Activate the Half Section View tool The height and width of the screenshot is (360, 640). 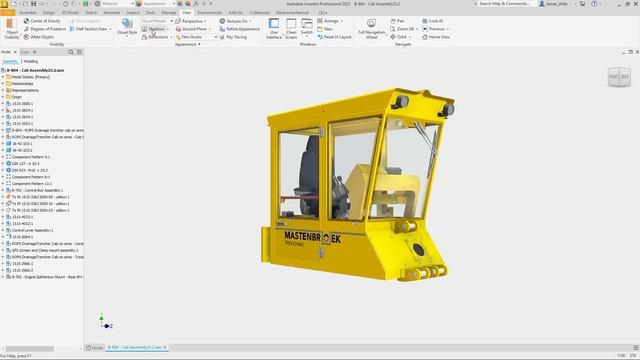pos(91,29)
